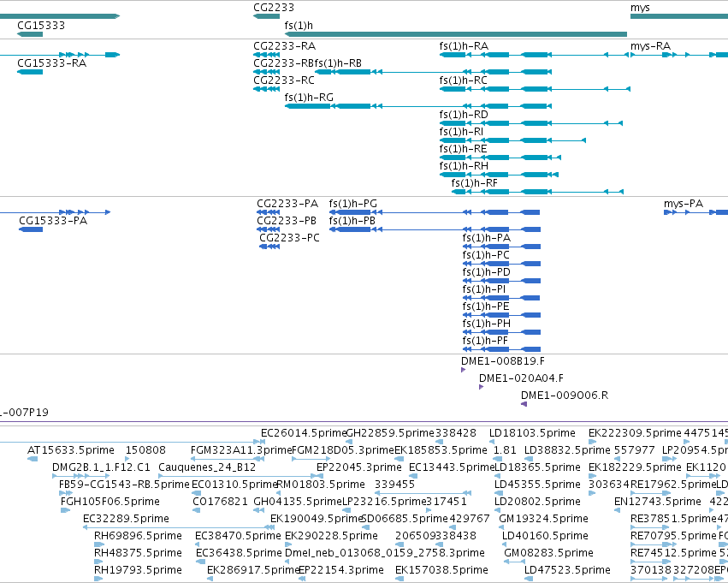728x583 pixels.
Task: Open the DMG2B.1_1.F12.C1 label
Action: click(101, 467)
